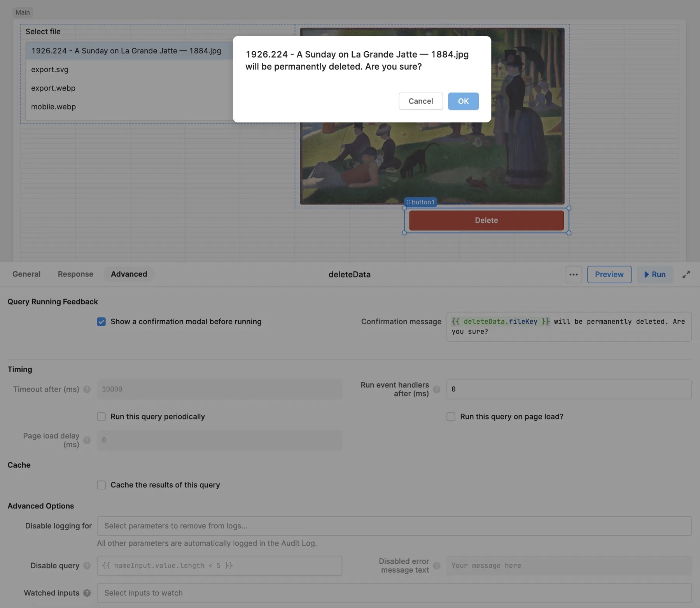
Task: Click the Main canvas label
Action: click(23, 12)
